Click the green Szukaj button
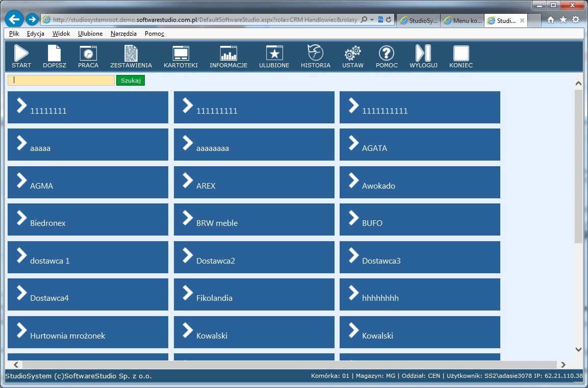Viewport: 588px width, 388px height. (131, 80)
